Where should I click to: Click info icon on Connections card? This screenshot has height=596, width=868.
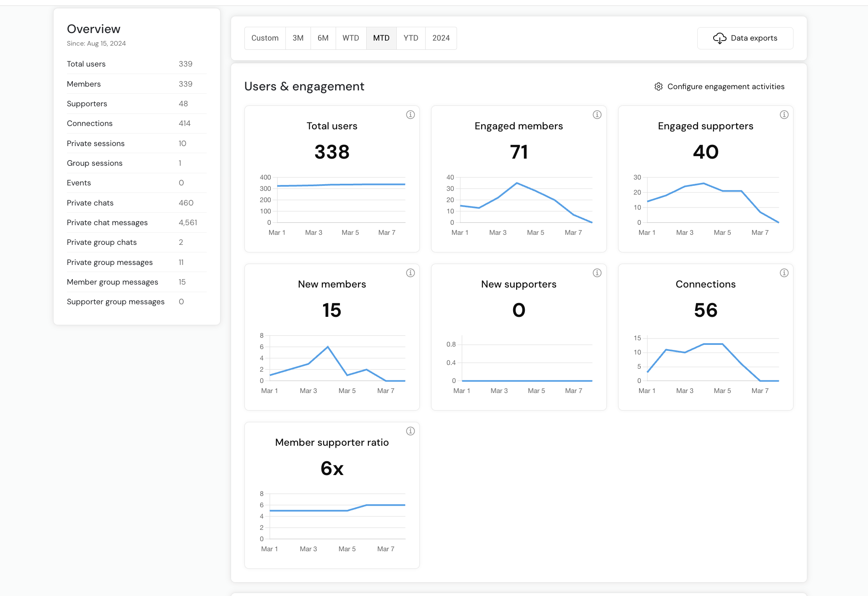(x=784, y=273)
